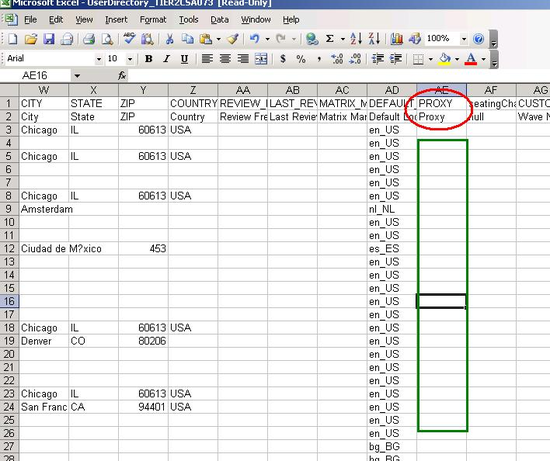Increase decimal places

coord(337,59)
